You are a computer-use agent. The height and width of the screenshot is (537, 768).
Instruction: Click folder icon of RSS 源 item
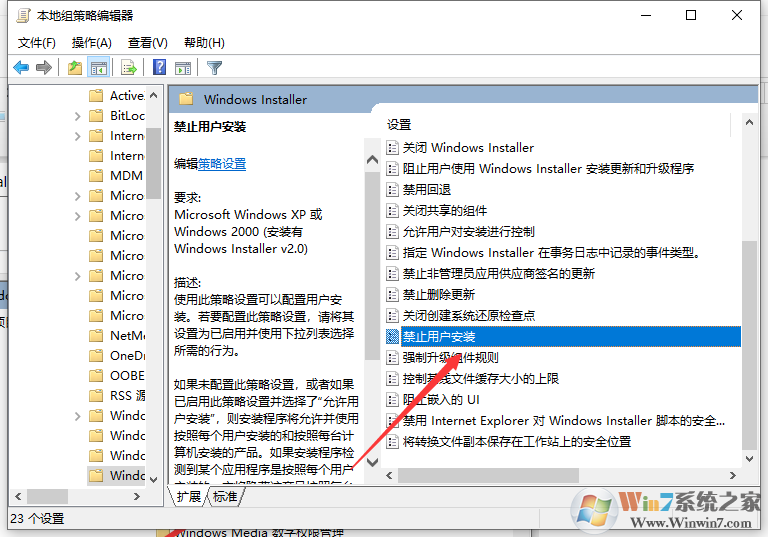pos(96,395)
